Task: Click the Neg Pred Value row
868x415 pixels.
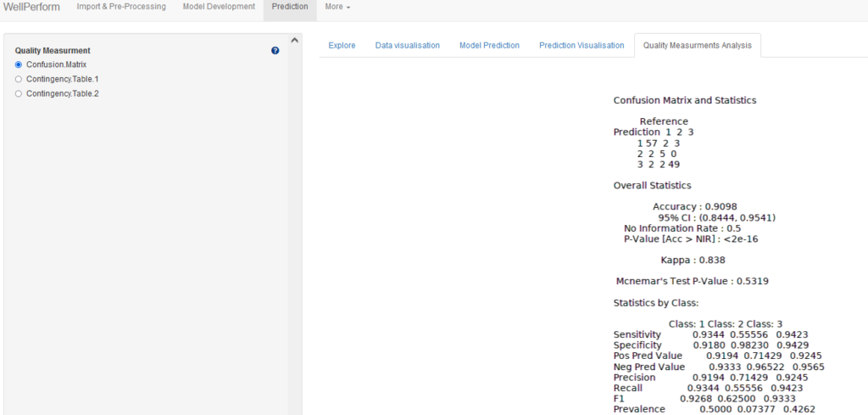Action: click(x=719, y=367)
